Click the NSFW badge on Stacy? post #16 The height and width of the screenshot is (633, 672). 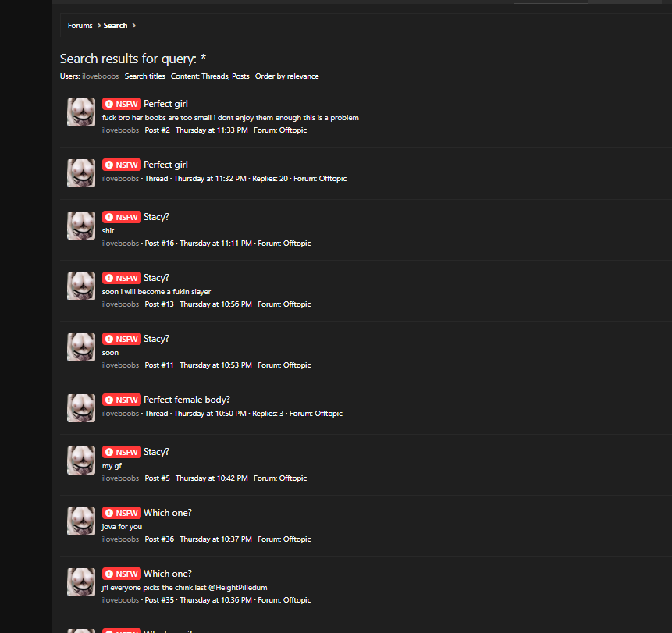(x=122, y=217)
